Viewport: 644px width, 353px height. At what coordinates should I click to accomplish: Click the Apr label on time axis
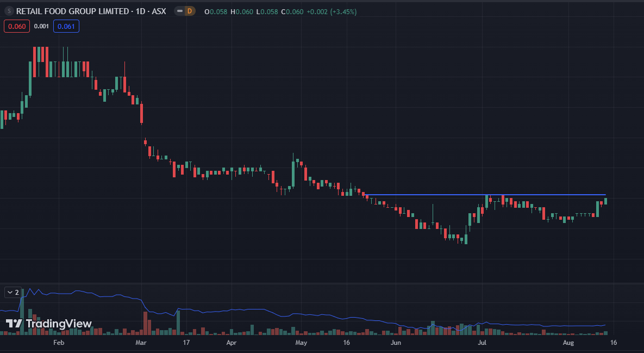[x=231, y=342]
